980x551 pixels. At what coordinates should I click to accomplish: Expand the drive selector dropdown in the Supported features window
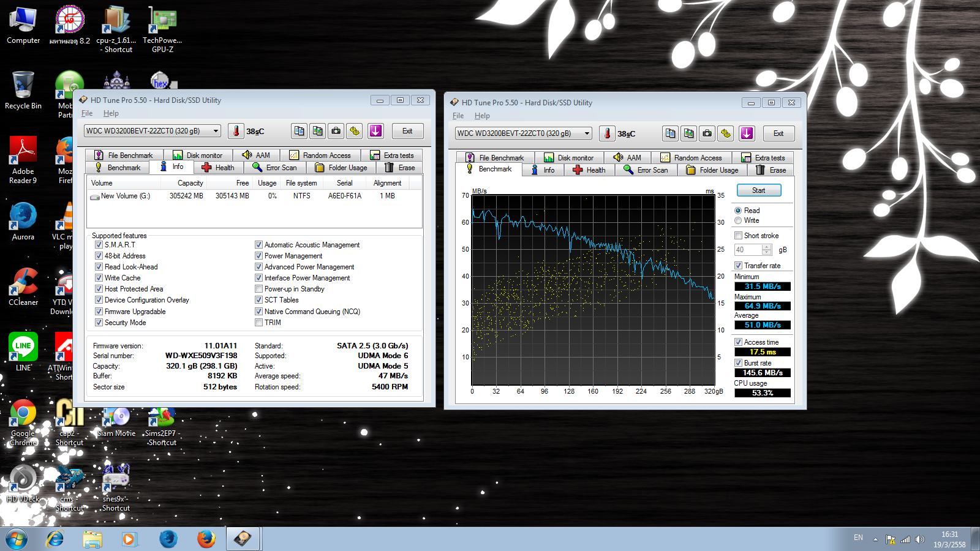[216, 131]
